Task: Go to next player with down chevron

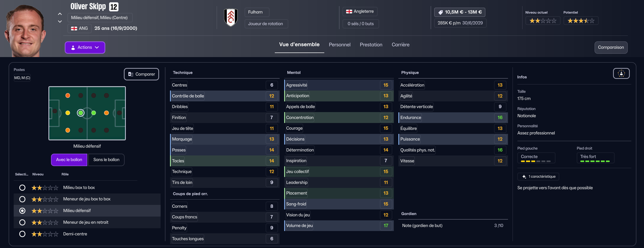Action: point(60,22)
